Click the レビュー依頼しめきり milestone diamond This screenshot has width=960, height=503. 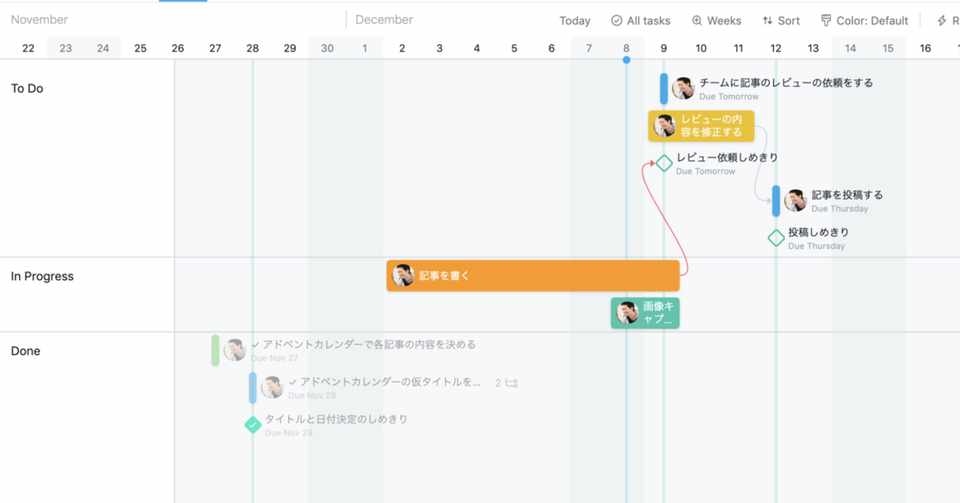(664, 163)
